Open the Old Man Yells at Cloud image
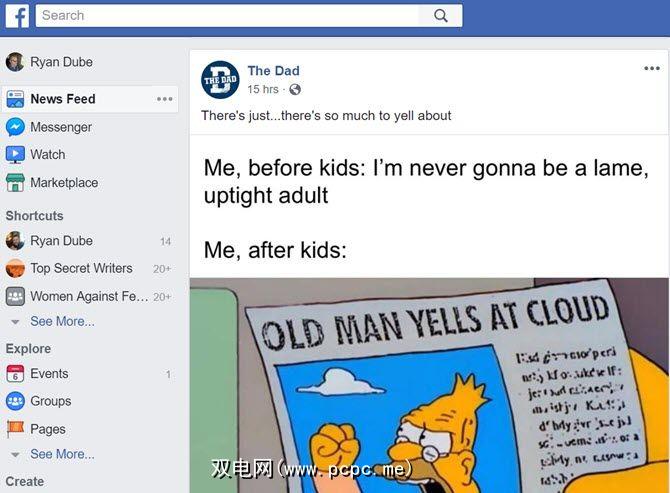This screenshot has height=493, width=670. [x=429, y=385]
